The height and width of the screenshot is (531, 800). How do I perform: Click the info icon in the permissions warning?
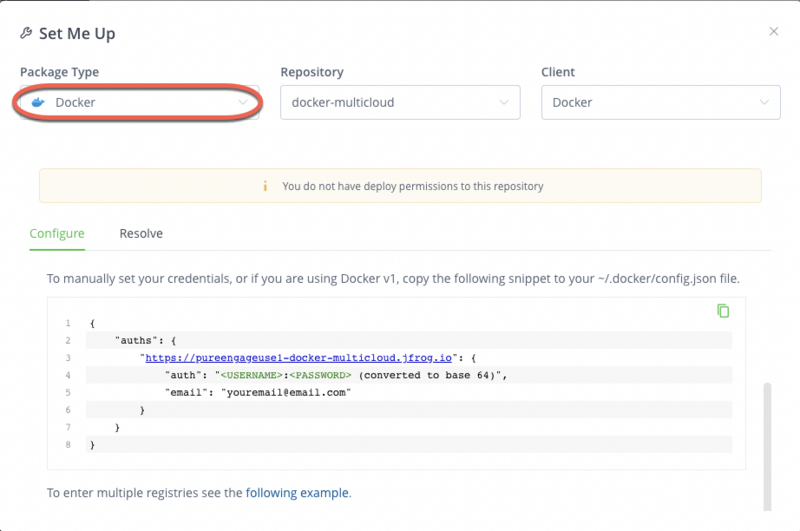pos(265,186)
